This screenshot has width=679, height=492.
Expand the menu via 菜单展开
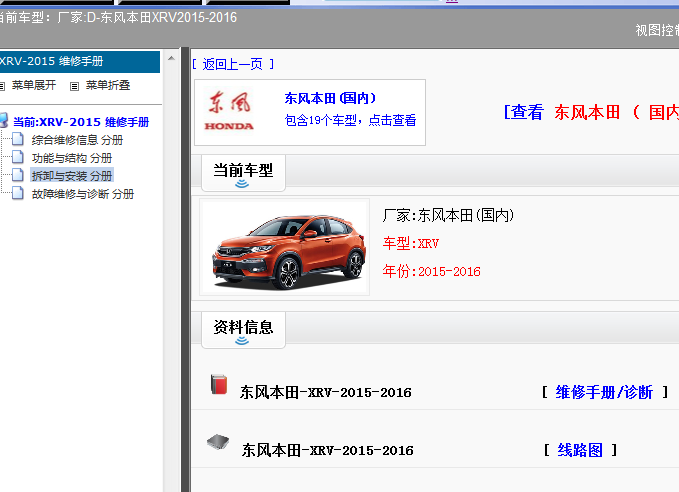pyautogui.click(x=34, y=85)
